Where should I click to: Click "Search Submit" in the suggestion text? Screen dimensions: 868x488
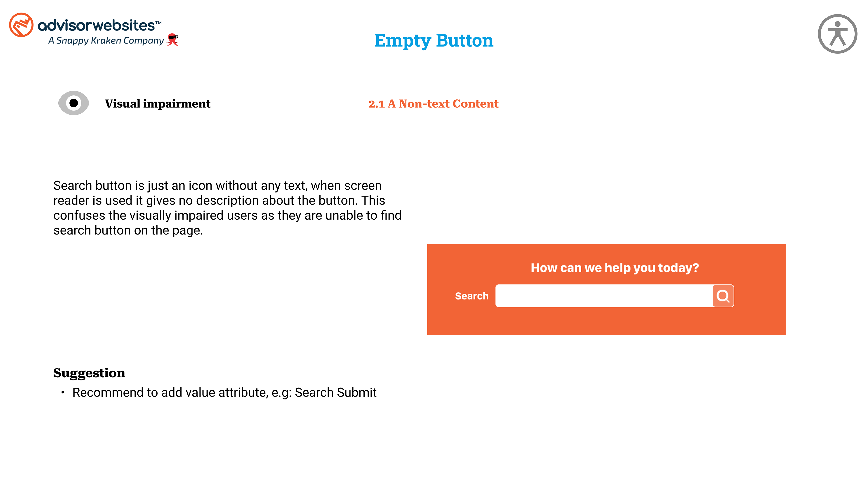[x=336, y=393]
